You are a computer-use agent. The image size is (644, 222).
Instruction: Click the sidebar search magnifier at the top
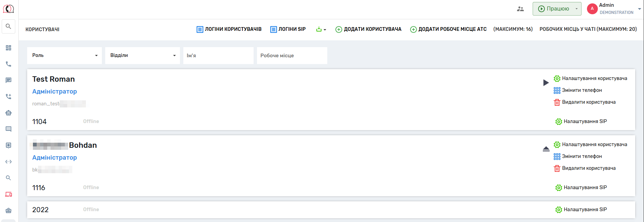[8, 26]
